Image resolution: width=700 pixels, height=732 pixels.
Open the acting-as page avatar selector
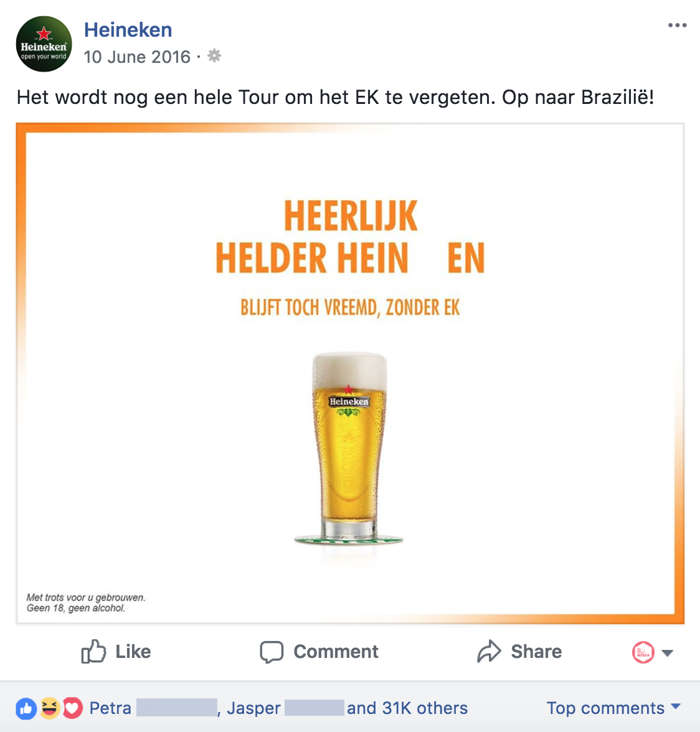643,652
